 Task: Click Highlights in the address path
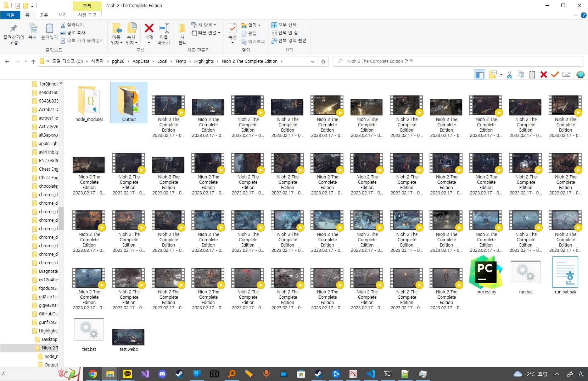(x=204, y=61)
